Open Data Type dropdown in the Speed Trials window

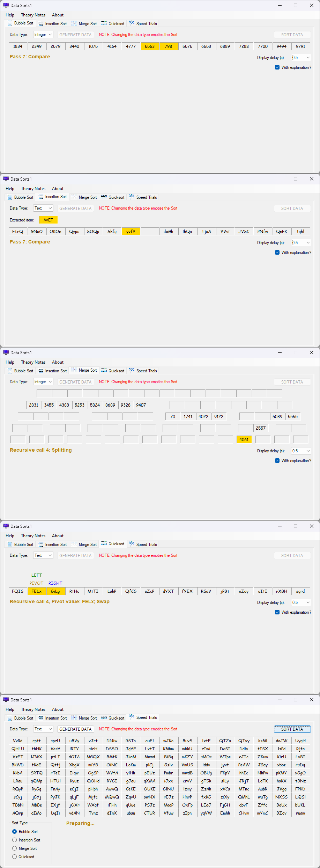tap(43, 729)
